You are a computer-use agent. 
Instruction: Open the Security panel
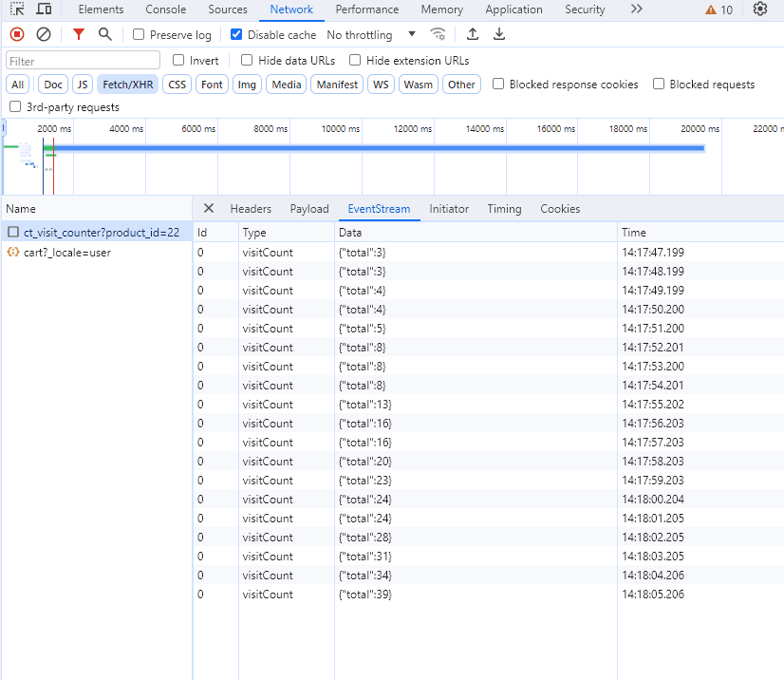585,9
